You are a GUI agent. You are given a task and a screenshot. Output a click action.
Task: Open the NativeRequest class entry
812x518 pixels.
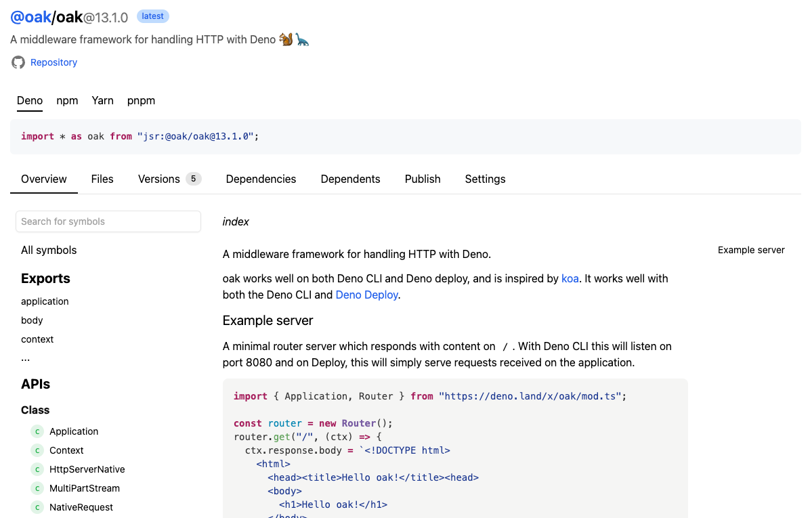tap(81, 507)
